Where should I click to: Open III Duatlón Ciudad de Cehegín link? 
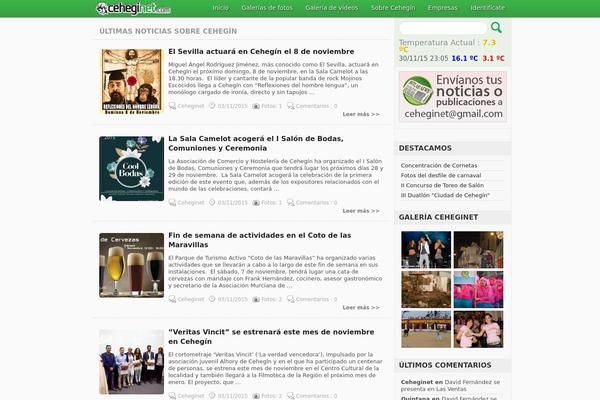(445, 195)
